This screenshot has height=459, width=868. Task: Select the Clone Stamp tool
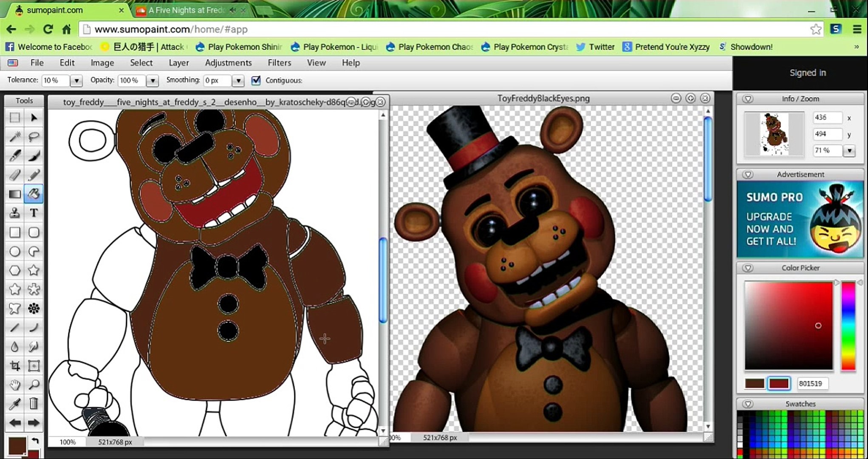15,213
